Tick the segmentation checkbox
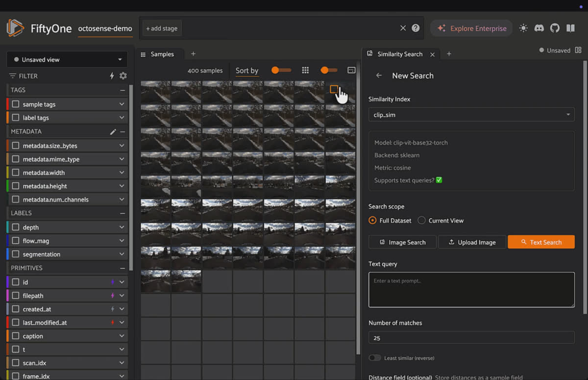 [x=16, y=254]
